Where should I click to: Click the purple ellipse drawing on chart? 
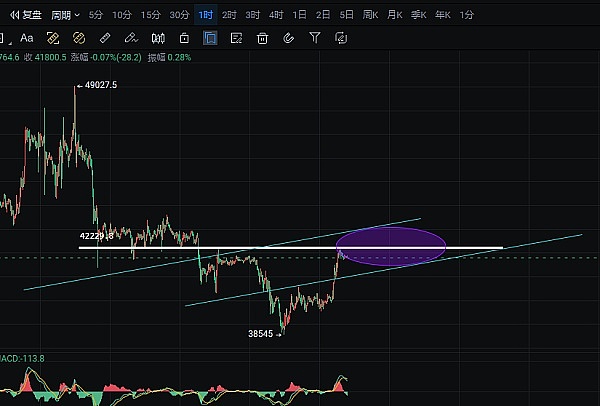(391, 233)
